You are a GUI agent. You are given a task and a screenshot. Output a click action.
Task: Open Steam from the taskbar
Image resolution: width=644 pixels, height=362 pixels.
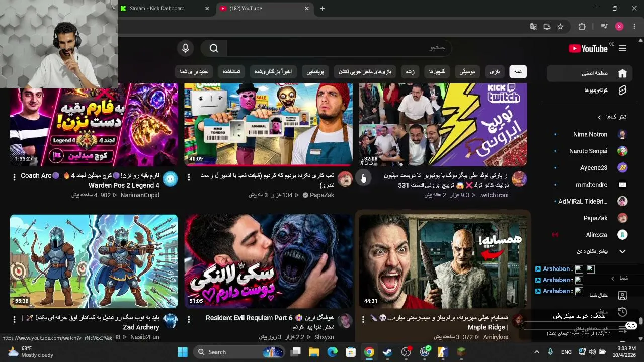pyautogui.click(x=387, y=352)
